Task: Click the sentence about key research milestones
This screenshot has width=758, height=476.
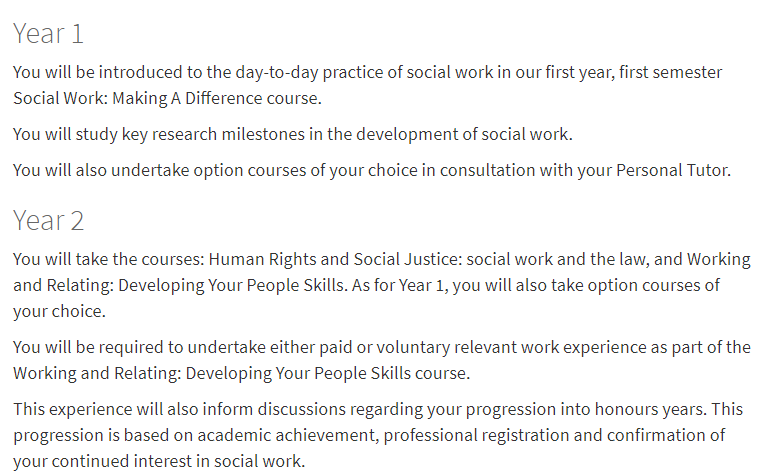Action: tap(292, 134)
